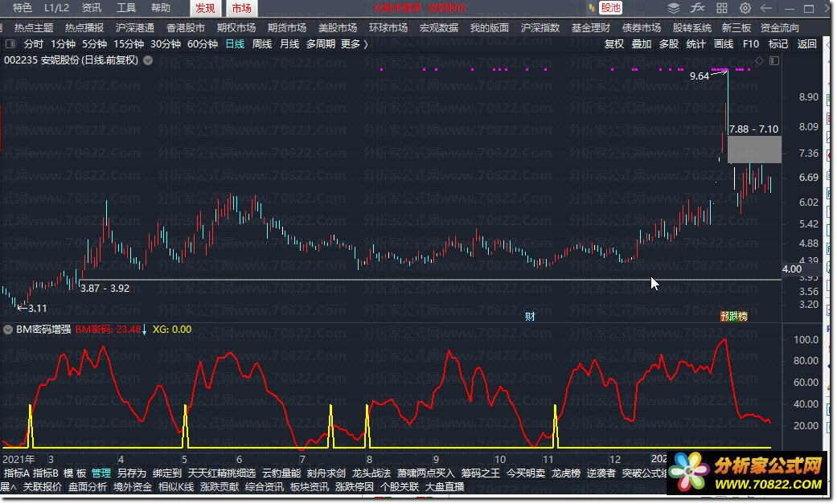
Task: Switch to the 发现 tab
Action: 205,8
